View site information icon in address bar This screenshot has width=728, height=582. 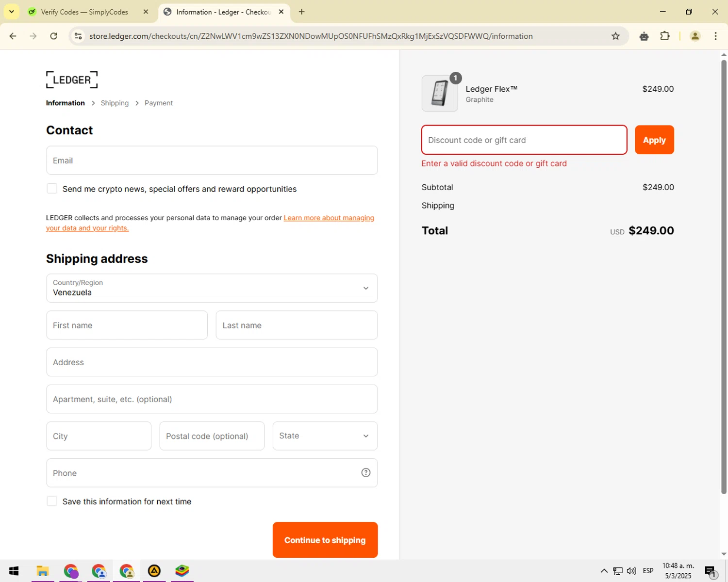click(x=78, y=36)
